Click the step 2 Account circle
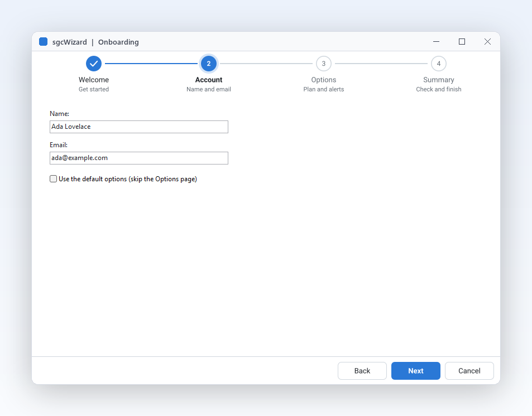Image resolution: width=532 pixels, height=416 pixels. [209, 64]
